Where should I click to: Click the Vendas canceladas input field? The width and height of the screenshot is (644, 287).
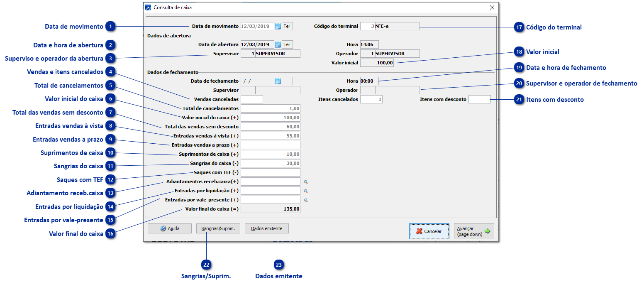251,99
